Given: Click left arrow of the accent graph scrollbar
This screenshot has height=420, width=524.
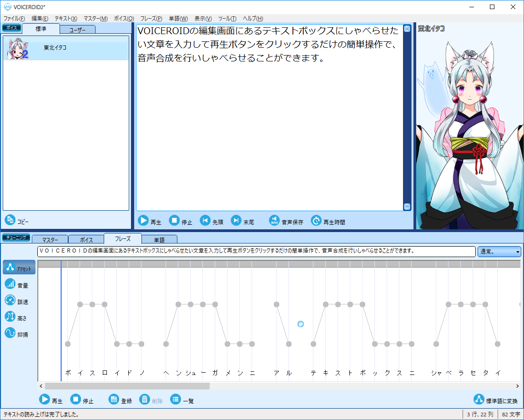Looking at the screenshot, I should pyautogui.click(x=41, y=386).
